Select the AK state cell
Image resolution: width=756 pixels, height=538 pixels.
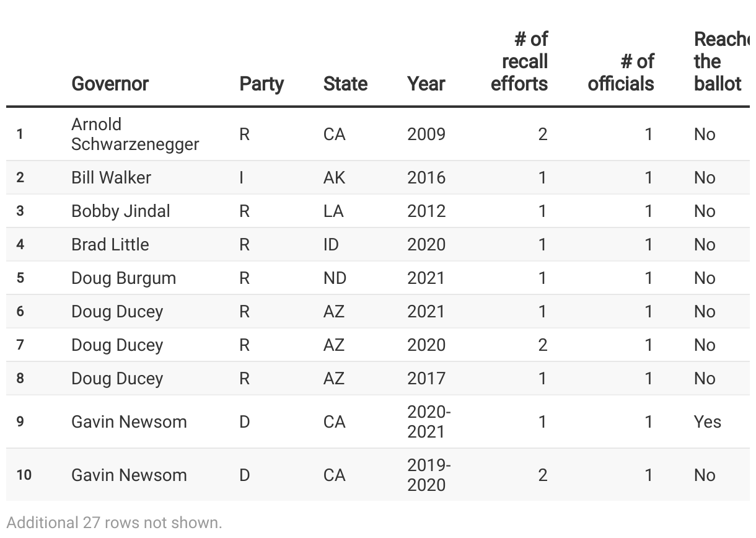coord(333,178)
